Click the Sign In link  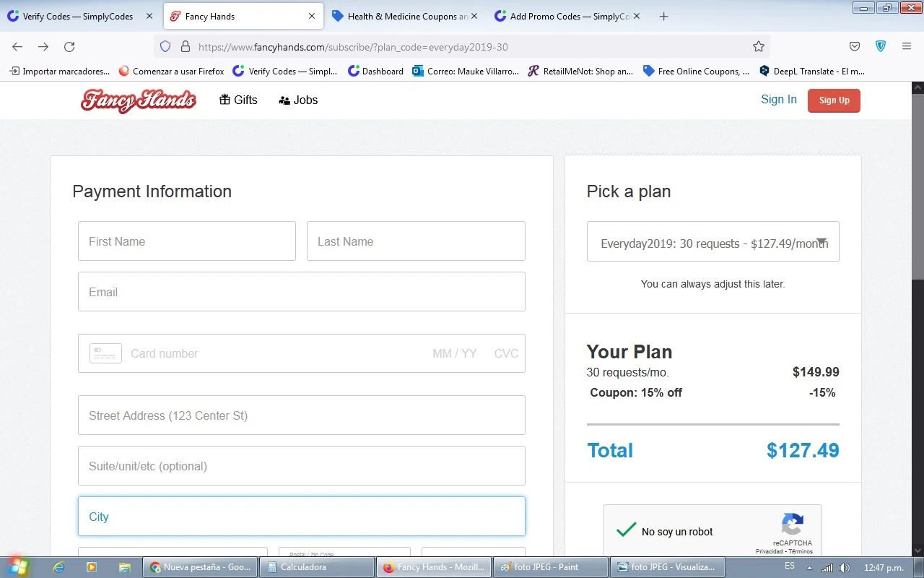point(779,100)
